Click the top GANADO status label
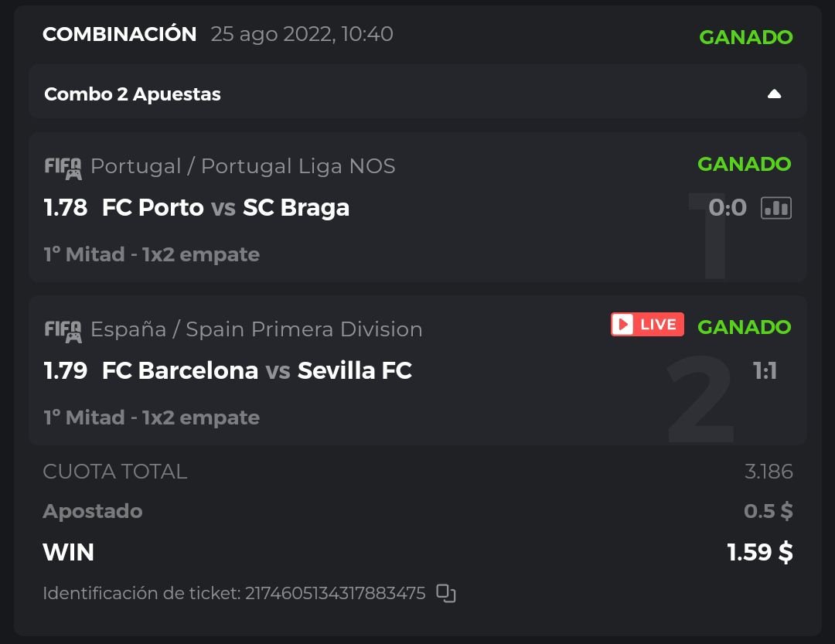Viewport: 835px width, 644px height. [745, 37]
